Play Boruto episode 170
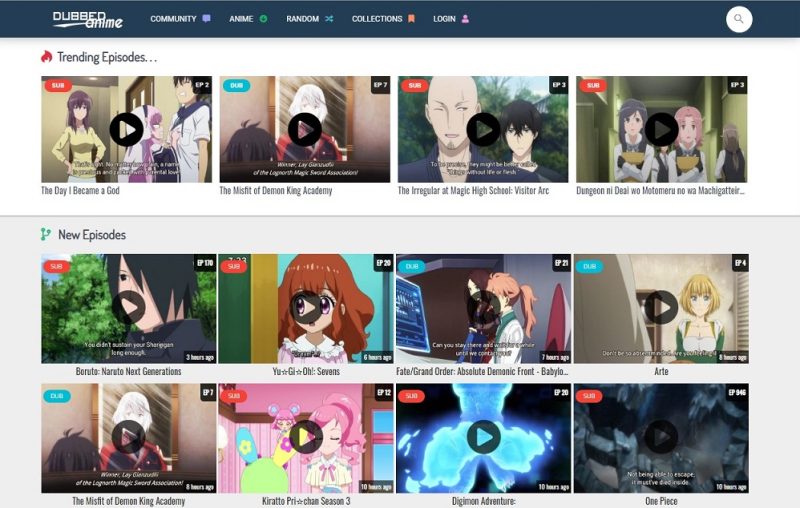This screenshot has width=800, height=508. coord(129,308)
